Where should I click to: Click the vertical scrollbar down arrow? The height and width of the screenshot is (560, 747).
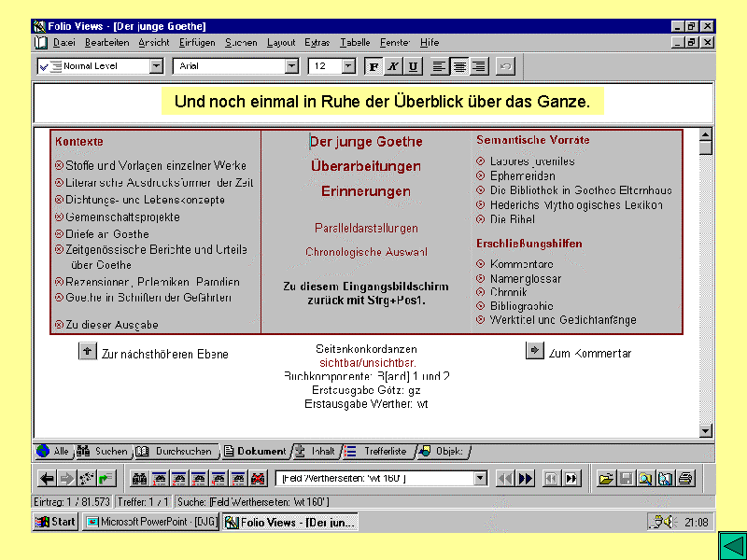click(x=706, y=430)
